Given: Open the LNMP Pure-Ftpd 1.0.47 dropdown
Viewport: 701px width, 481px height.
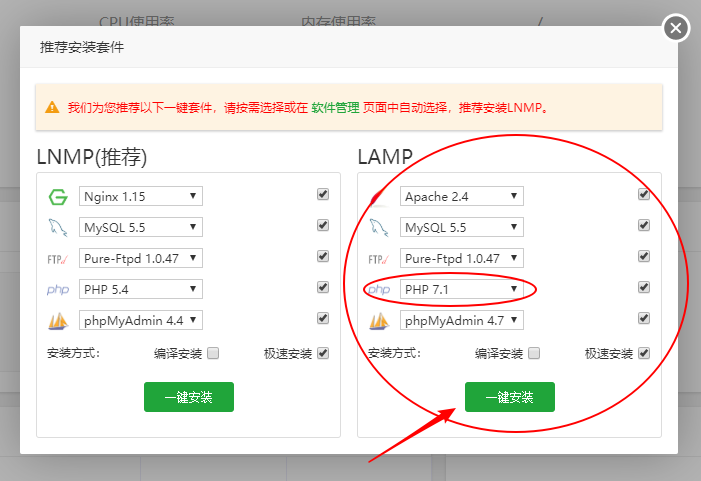Looking at the screenshot, I should [141, 258].
